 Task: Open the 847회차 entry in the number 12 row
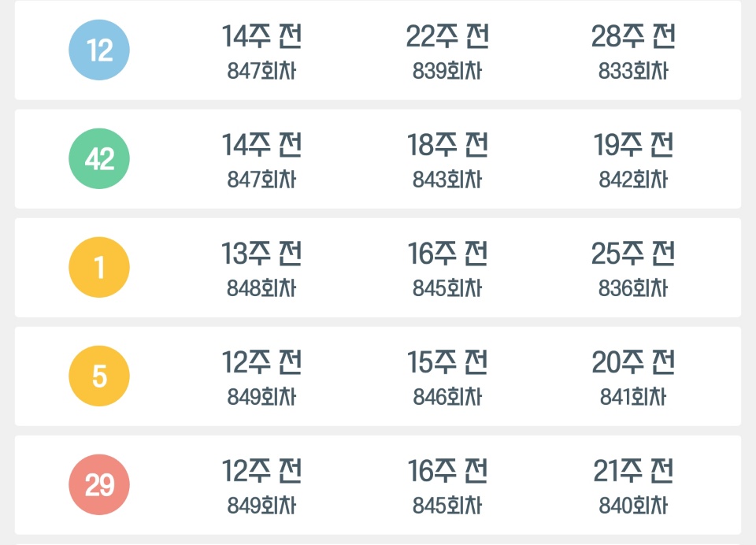coord(261,71)
